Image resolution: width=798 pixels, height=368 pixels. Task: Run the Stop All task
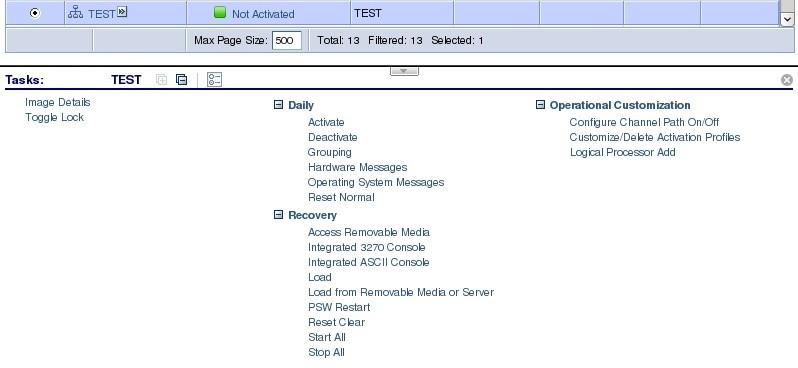326,352
